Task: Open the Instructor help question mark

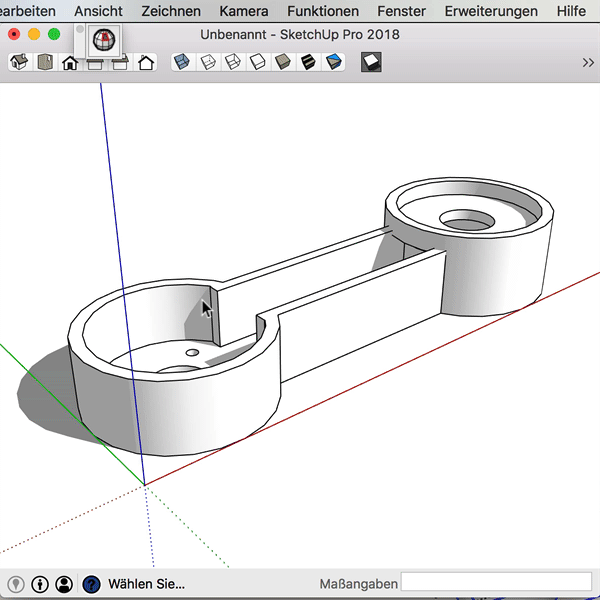Action: (x=91, y=583)
